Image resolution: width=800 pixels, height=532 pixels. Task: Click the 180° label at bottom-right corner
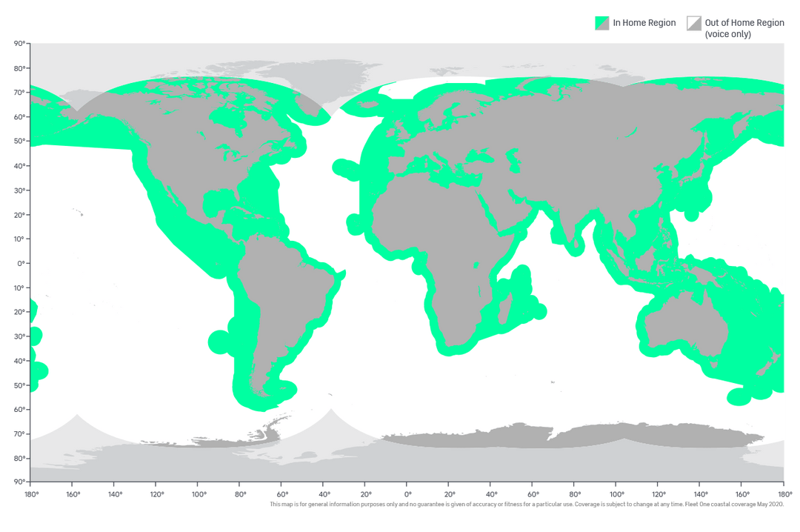[784, 493]
